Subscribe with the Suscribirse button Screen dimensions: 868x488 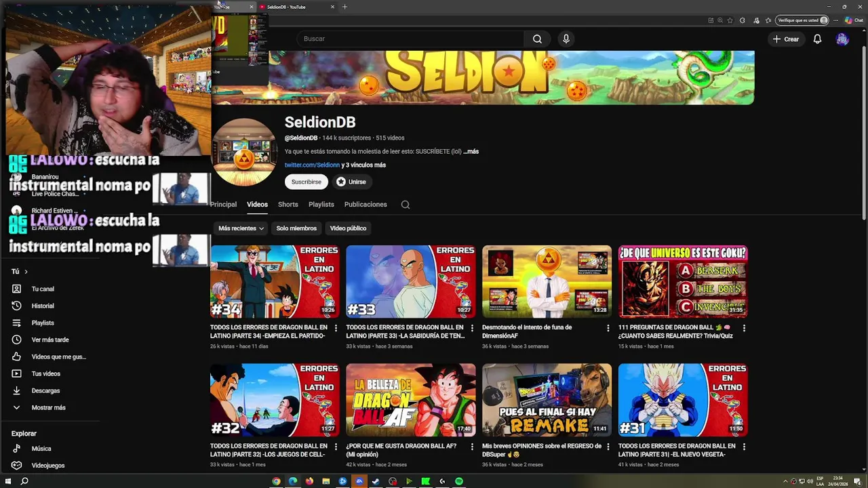307,182
